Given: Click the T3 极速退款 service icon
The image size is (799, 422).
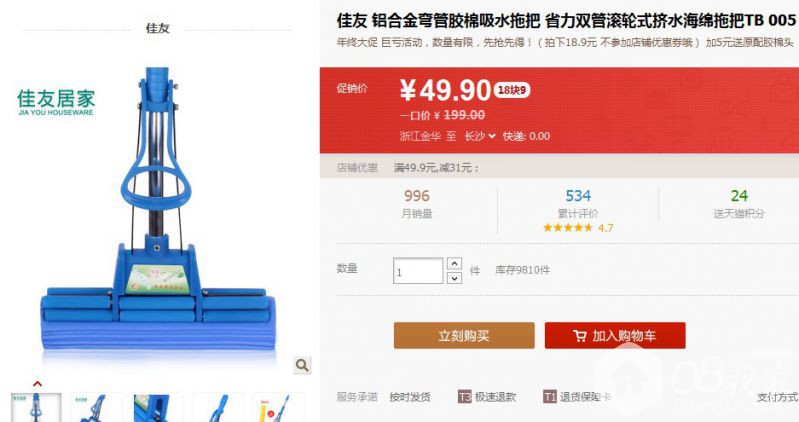Looking at the screenshot, I should (x=465, y=397).
